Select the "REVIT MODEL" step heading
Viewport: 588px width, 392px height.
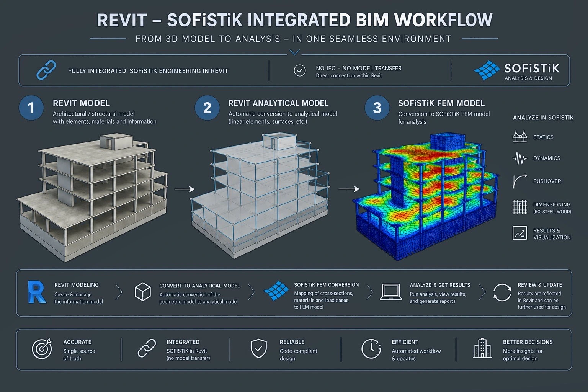(81, 103)
